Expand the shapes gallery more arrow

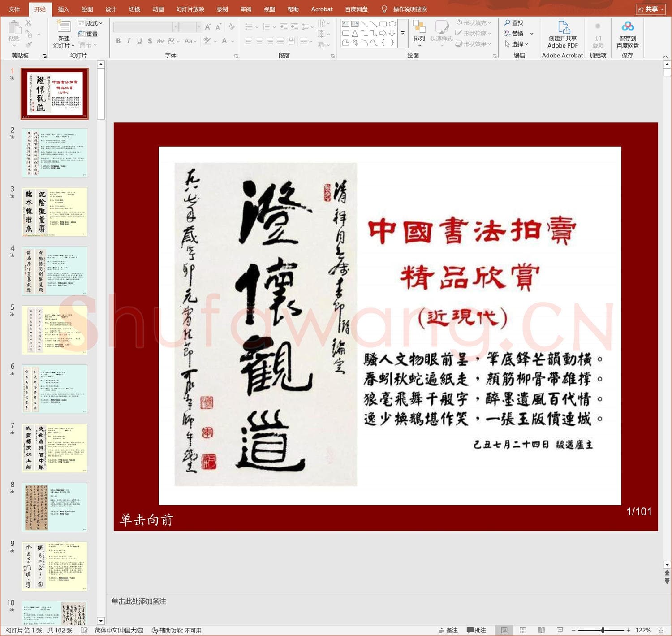(x=403, y=33)
